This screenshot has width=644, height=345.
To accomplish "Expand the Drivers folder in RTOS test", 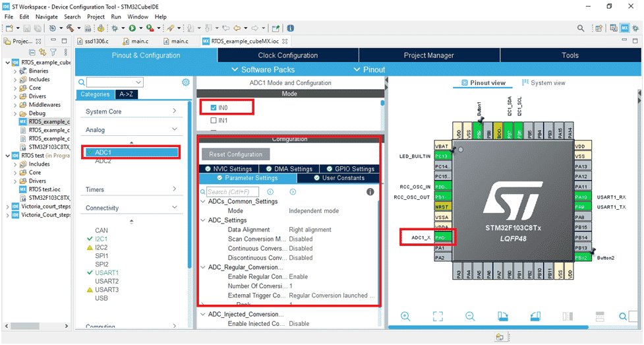I will coord(15,181).
